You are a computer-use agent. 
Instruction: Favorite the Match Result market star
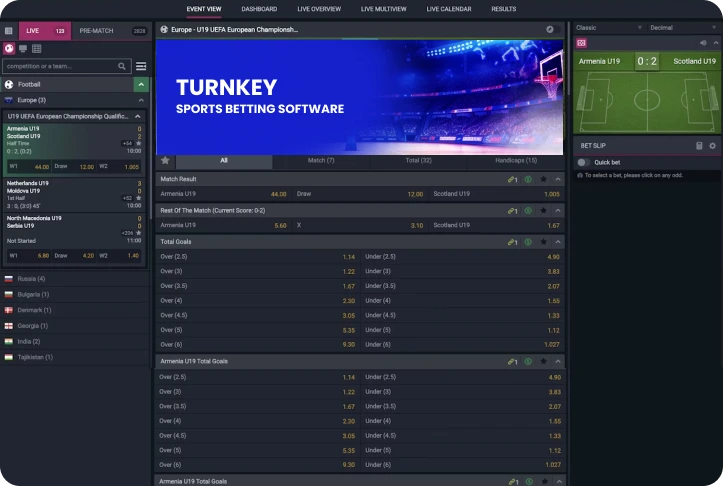coord(544,179)
